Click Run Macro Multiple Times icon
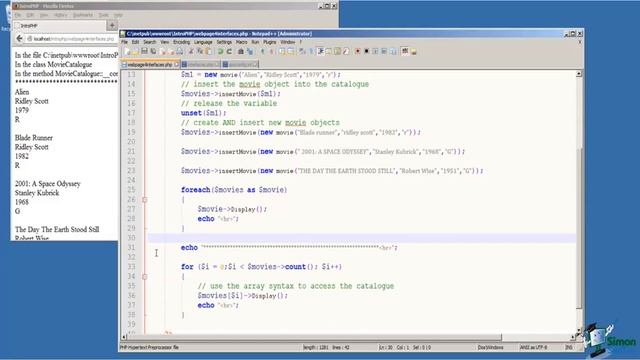 384,51
